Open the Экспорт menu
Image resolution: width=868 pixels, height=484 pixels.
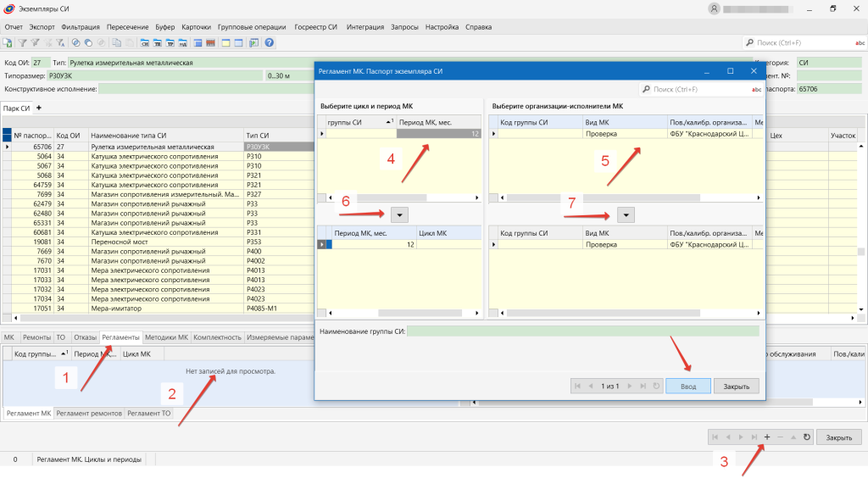click(x=42, y=26)
